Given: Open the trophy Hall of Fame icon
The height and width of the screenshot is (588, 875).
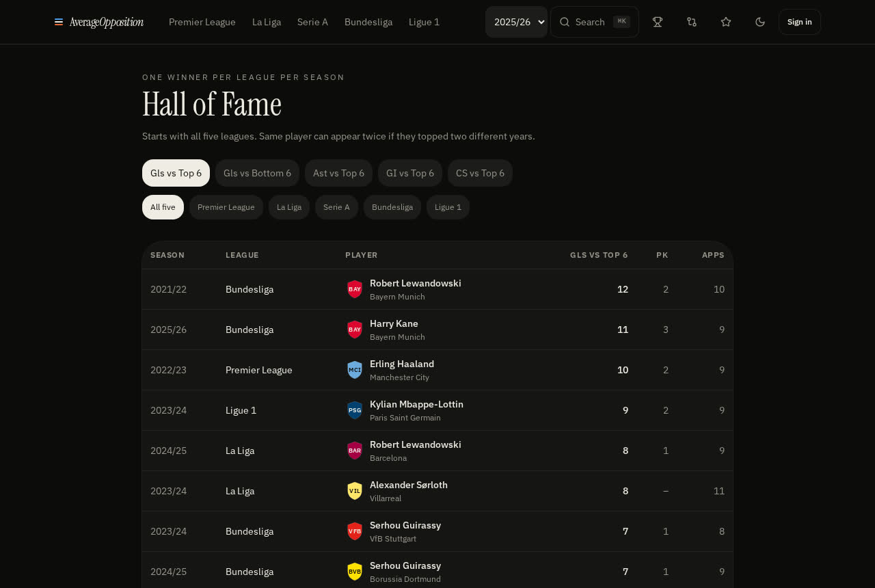Looking at the screenshot, I should [658, 22].
